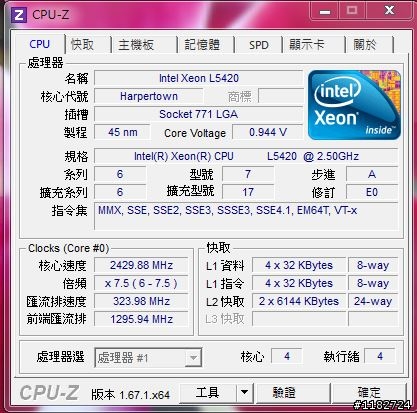417x413 pixels.
Task: Switch to the 顯示卡 tab
Action: tap(306, 44)
